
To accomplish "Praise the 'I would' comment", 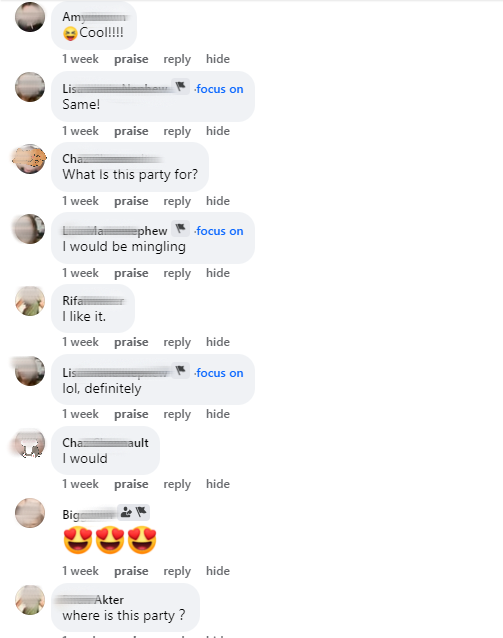I will coord(131,484).
